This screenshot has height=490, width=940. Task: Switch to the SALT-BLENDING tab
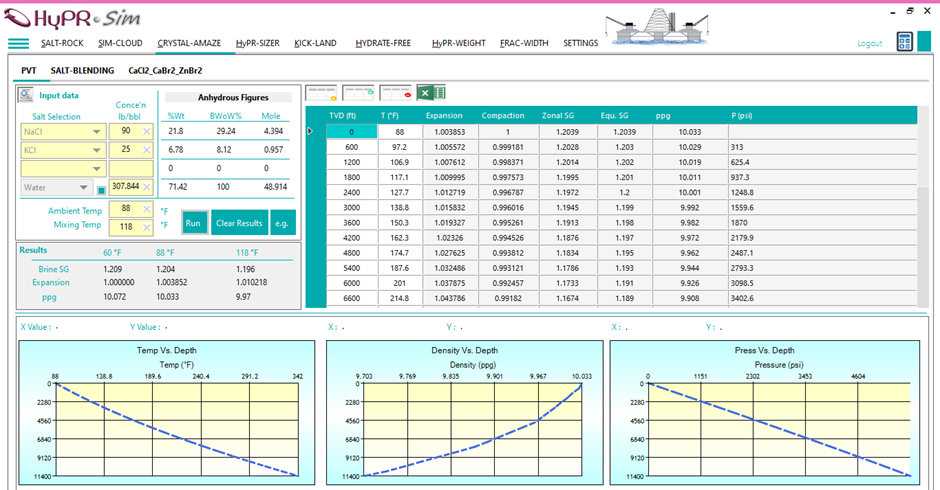82,71
